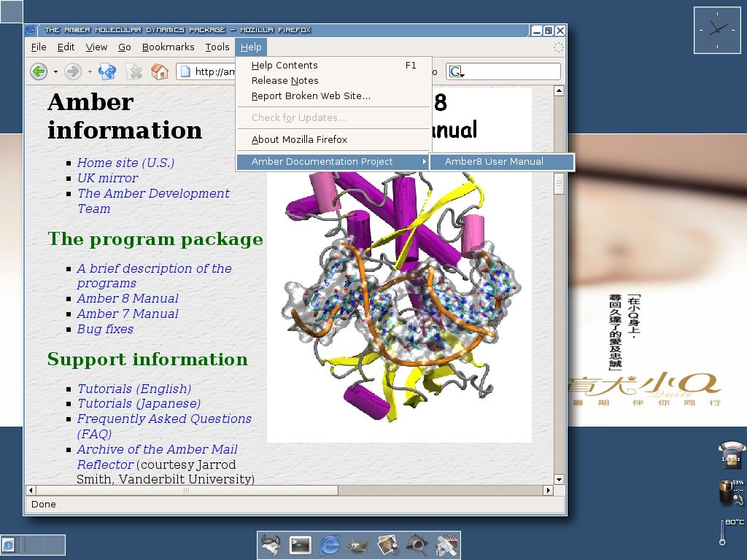This screenshot has width=747, height=560.
Task: Click the Bug fixes link
Action: [x=105, y=329]
